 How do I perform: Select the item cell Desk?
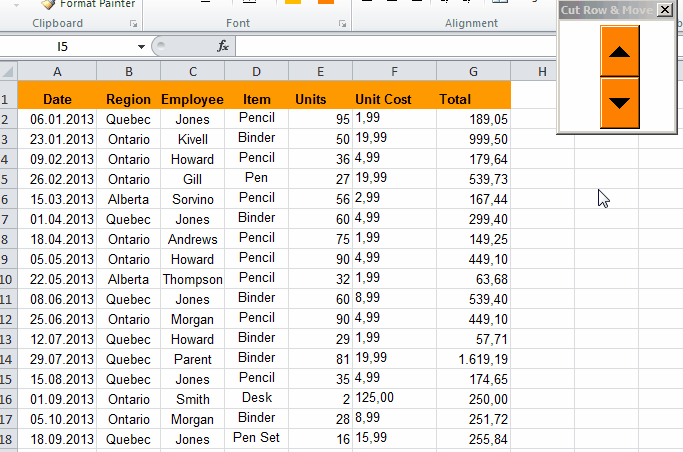click(x=257, y=399)
